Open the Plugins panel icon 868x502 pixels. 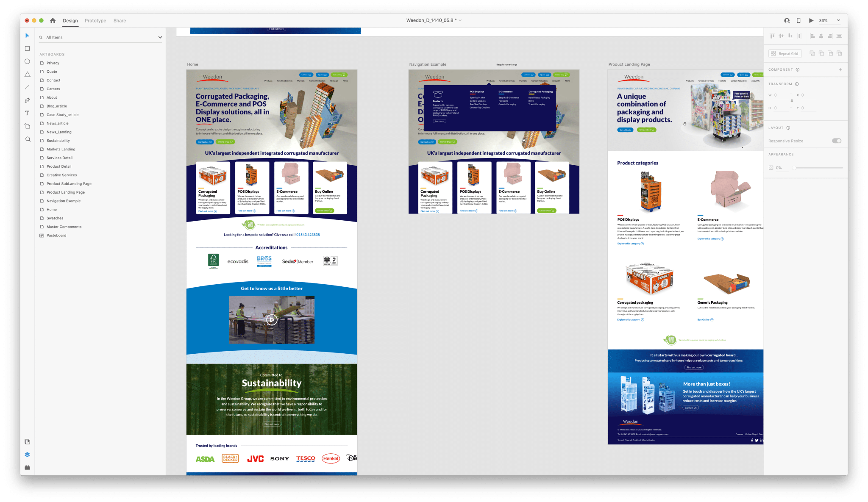point(27,468)
